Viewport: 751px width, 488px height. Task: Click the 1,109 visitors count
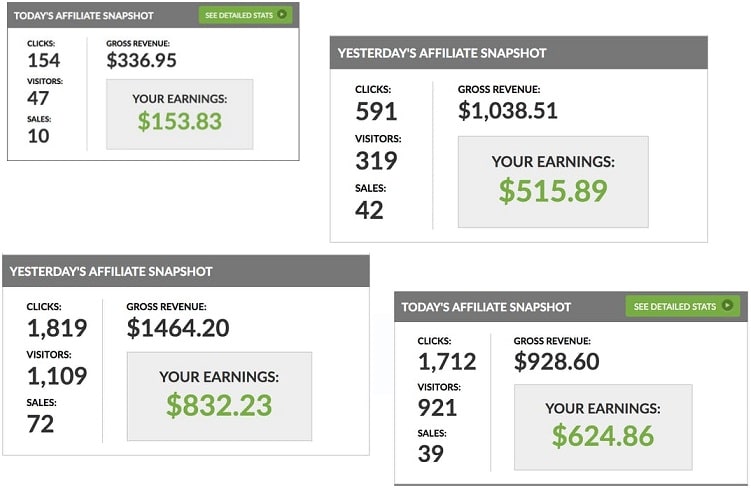tap(57, 376)
